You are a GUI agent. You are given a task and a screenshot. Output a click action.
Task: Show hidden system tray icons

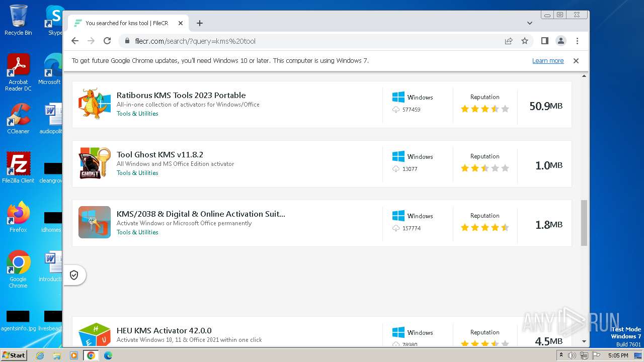click(561, 355)
